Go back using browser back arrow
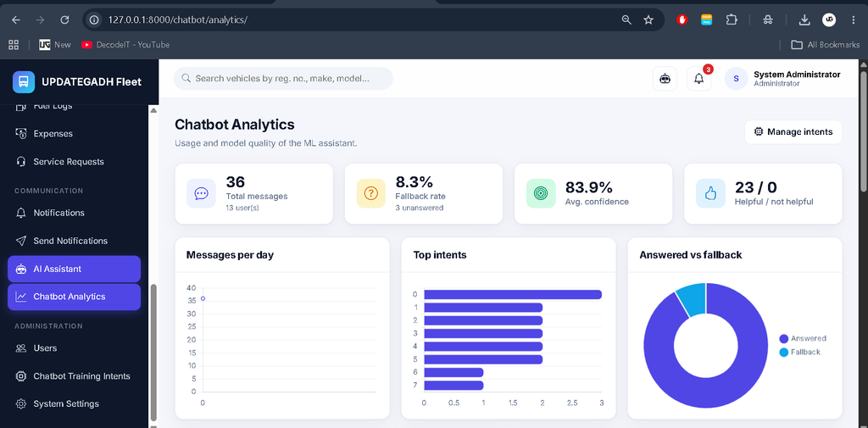The width and height of the screenshot is (868, 428). point(15,20)
